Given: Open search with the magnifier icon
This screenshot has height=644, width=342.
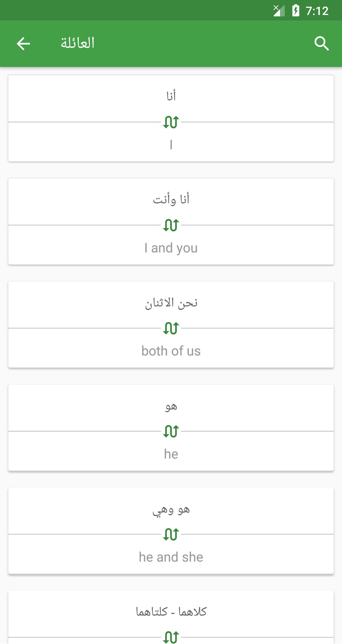Looking at the screenshot, I should 322,43.
